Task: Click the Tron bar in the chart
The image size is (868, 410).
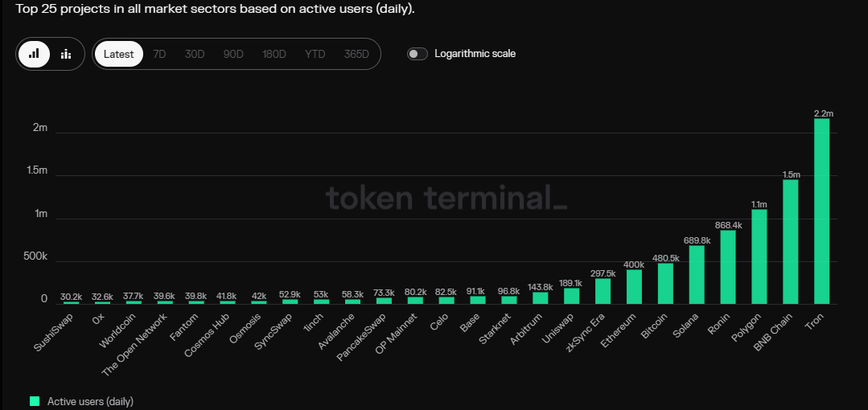Action: [822, 211]
